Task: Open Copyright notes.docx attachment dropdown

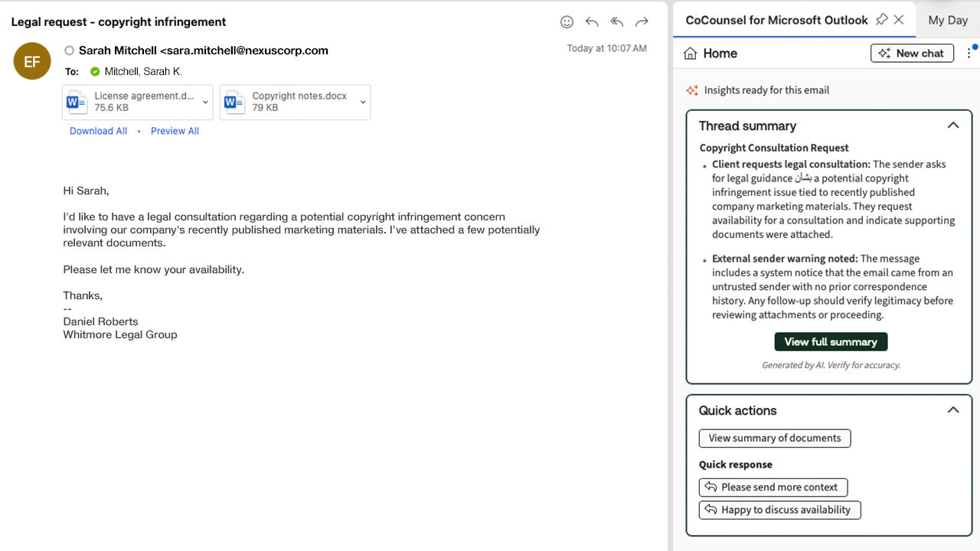Action: tap(363, 102)
